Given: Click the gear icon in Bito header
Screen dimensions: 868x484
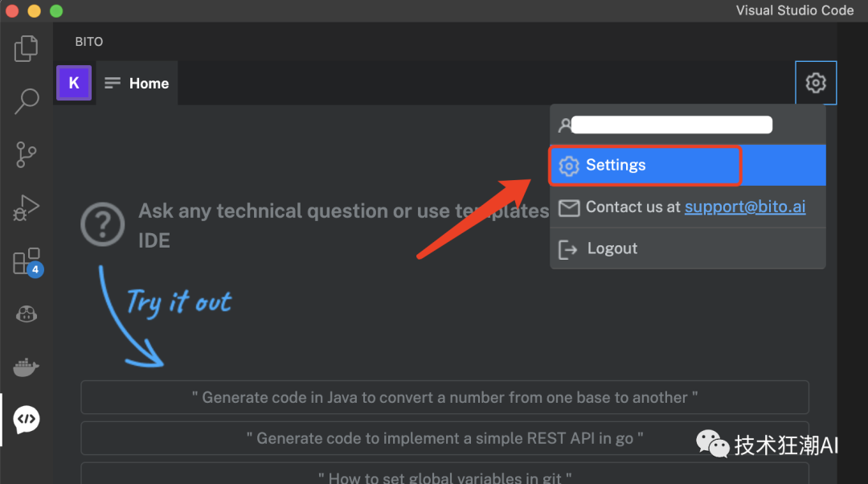Looking at the screenshot, I should pos(816,83).
